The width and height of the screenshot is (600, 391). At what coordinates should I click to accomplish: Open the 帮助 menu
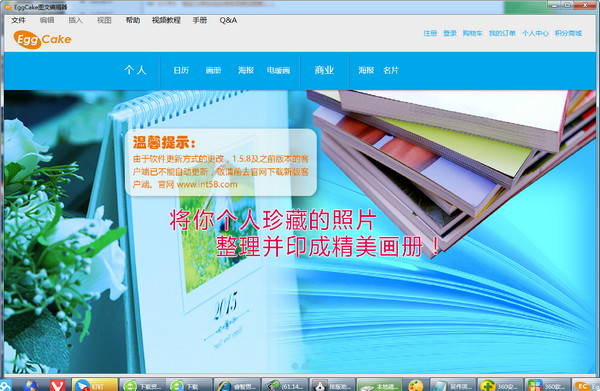click(133, 20)
